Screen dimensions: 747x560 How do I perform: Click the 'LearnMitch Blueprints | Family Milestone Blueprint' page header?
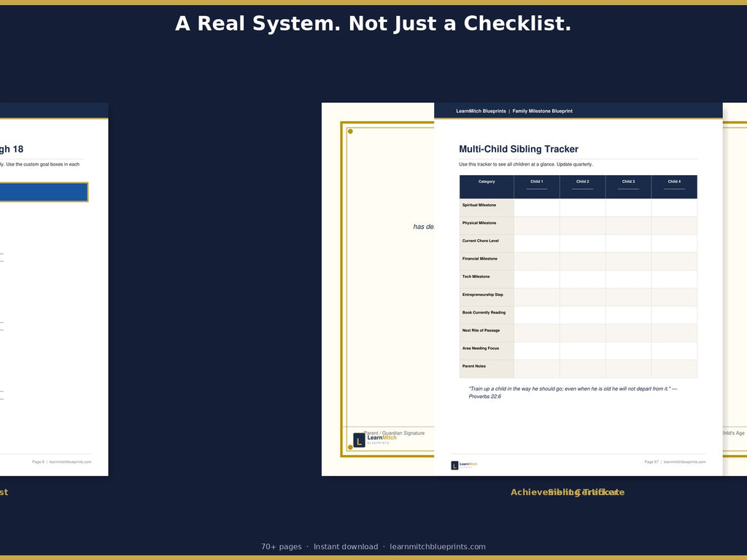[x=514, y=111]
